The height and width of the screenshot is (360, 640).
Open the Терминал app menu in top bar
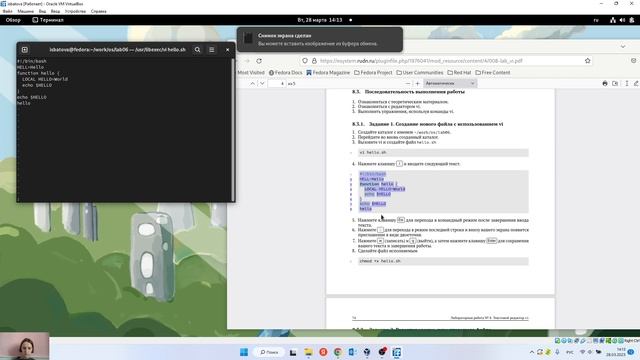(48, 20)
